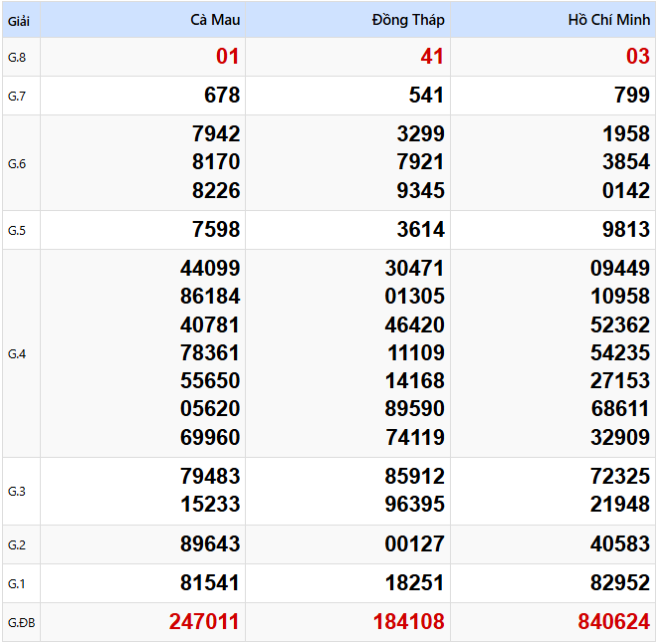The height and width of the screenshot is (644, 658).
Task: Click the G.1 number 18251
Action: coord(414,582)
